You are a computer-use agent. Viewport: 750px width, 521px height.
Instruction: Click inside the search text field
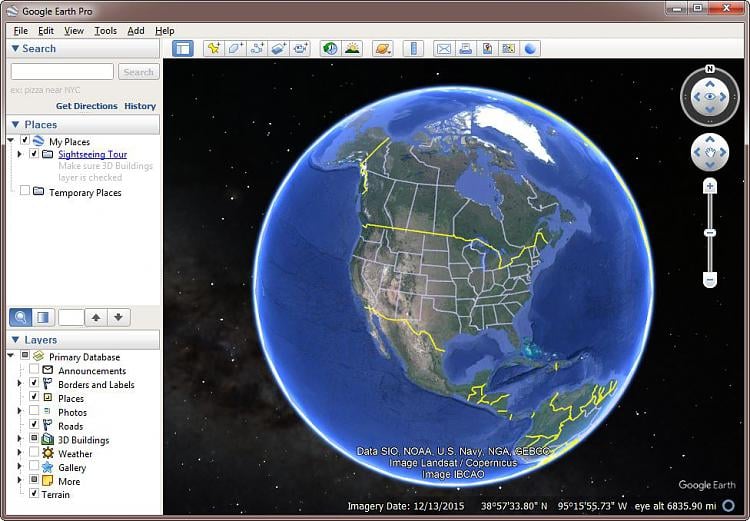tap(62, 72)
